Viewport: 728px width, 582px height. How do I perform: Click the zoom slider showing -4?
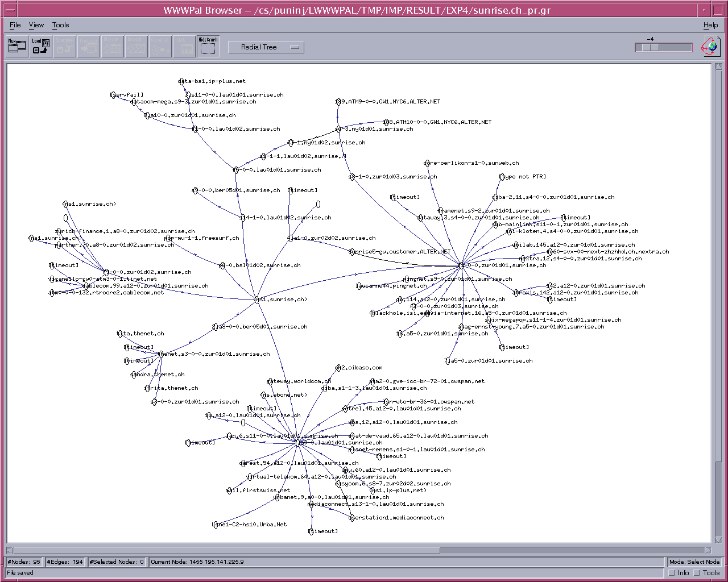[x=664, y=47]
